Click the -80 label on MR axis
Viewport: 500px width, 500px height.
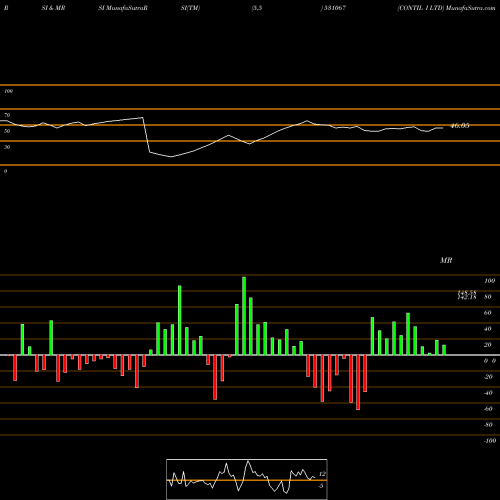(x=488, y=425)
